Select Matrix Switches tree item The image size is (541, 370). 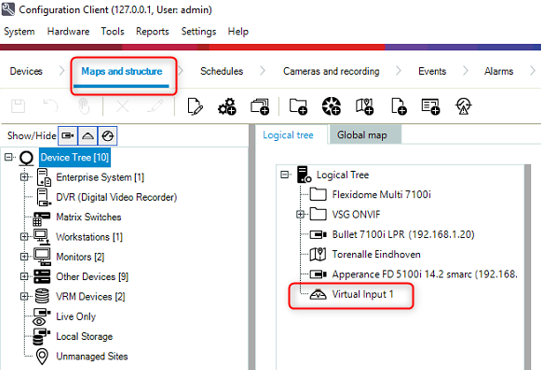pos(89,217)
